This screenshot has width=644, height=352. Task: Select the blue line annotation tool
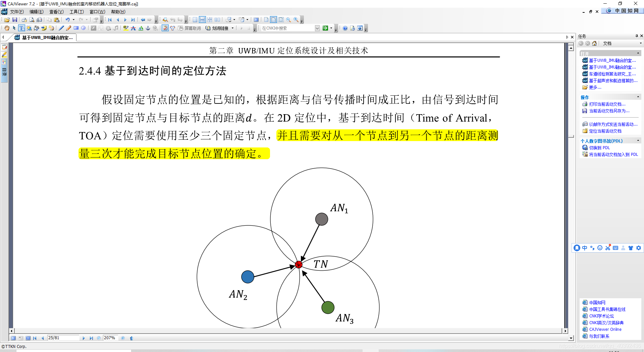coord(61,28)
